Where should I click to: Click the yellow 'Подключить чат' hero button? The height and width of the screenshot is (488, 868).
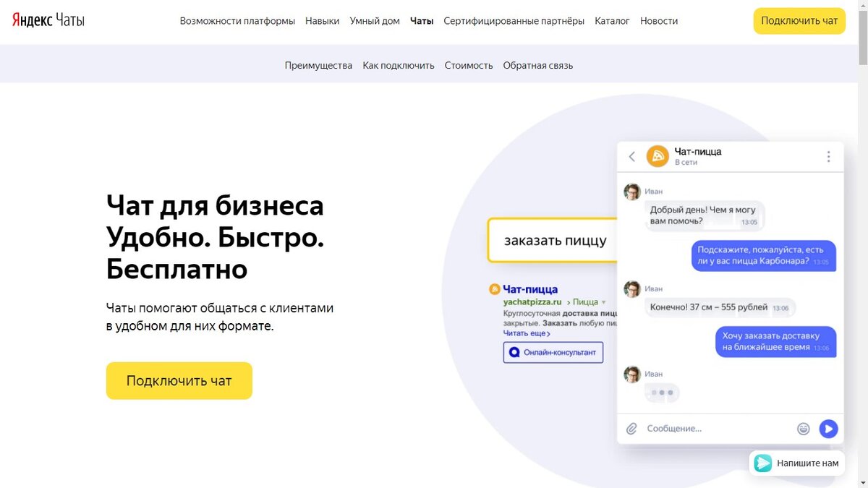tap(179, 380)
